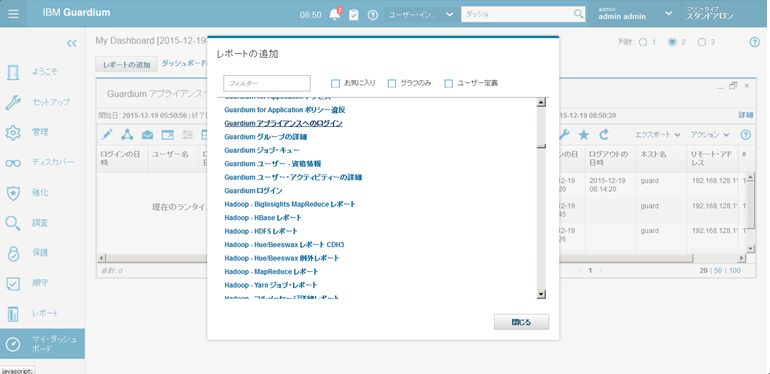Focus the フィルター input field

point(267,83)
